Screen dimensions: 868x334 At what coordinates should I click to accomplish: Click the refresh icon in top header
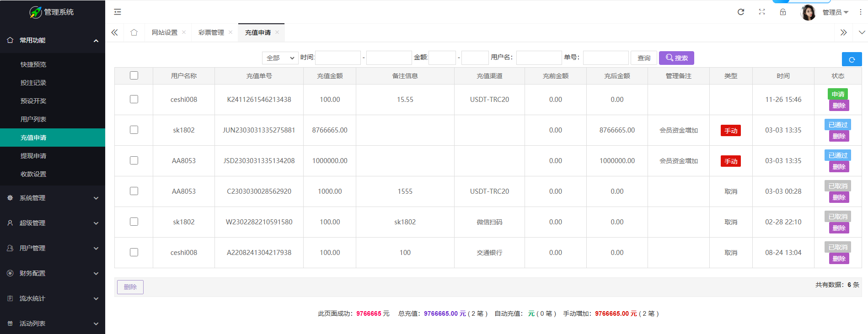click(741, 12)
